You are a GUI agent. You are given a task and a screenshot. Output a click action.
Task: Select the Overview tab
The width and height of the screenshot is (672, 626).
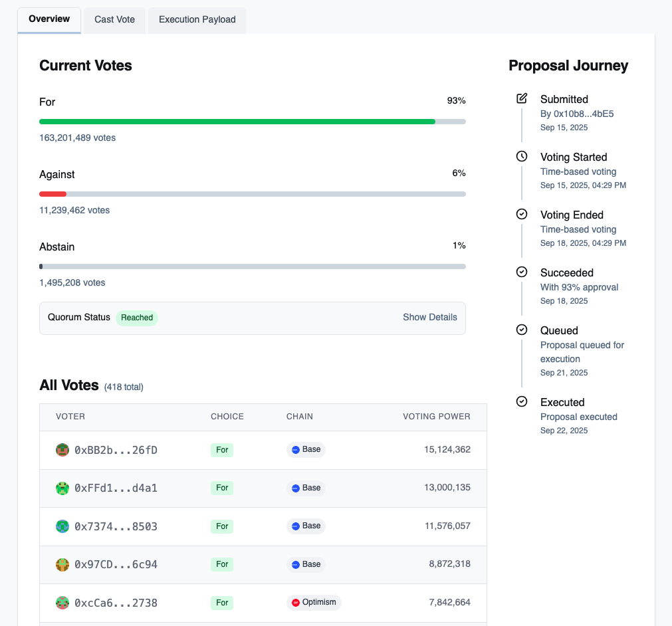click(49, 19)
